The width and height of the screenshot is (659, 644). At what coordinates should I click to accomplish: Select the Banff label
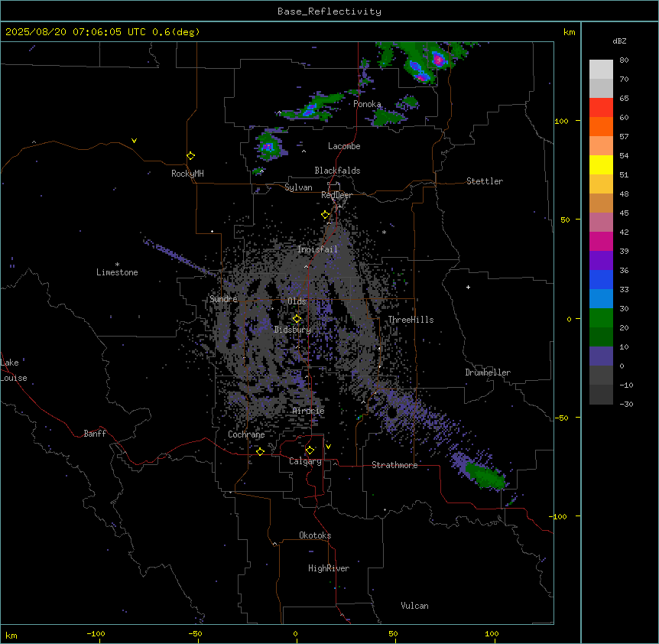pyautogui.click(x=95, y=434)
